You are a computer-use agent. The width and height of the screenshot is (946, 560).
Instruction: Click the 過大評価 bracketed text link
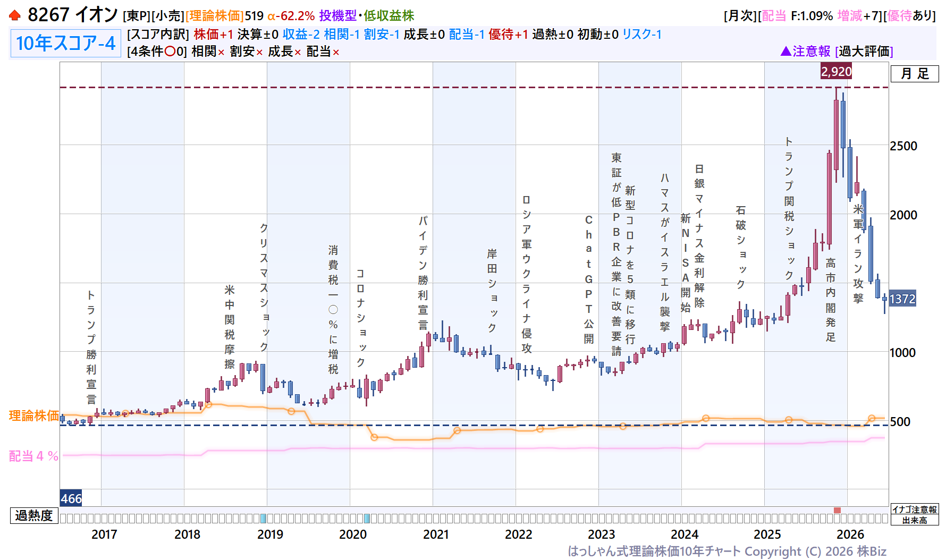(864, 52)
